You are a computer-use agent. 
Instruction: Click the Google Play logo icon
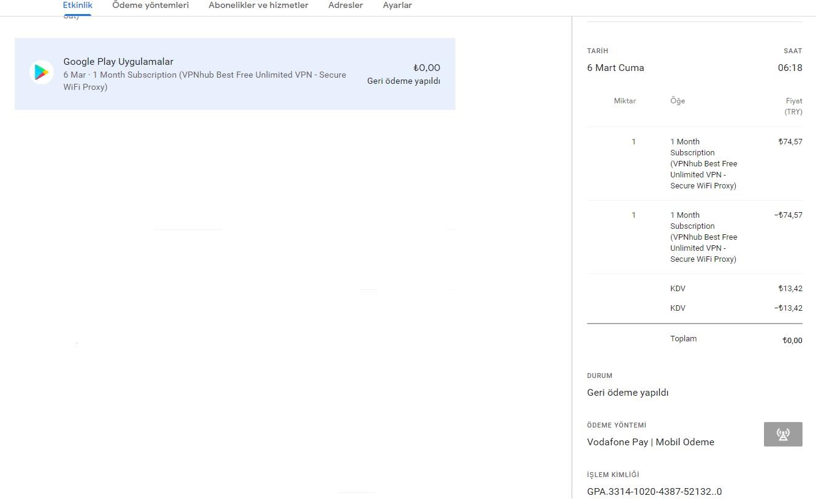click(42, 72)
